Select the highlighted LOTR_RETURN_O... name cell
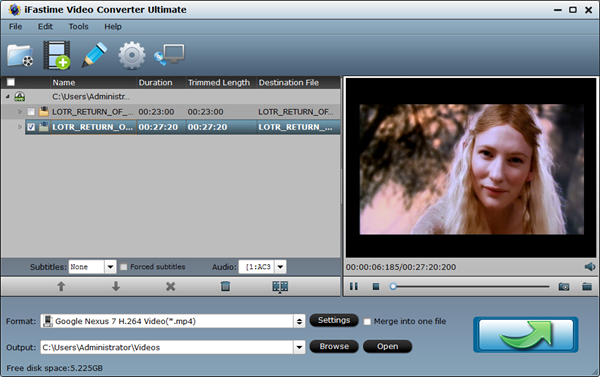The image size is (600, 377). [x=93, y=127]
